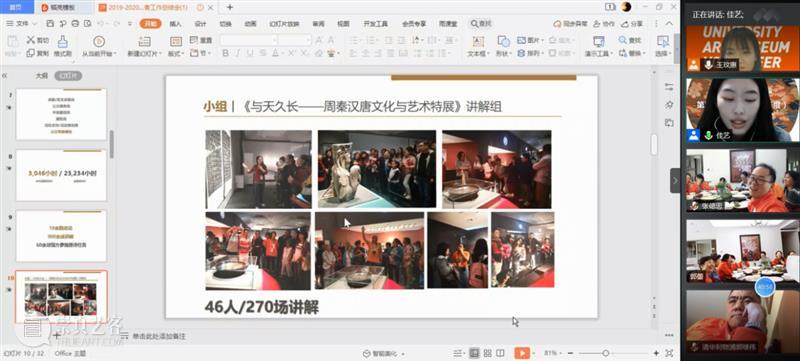Open the Developer Tools (开发工具) tab
The width and height of the screenshot is (800, 361).
click(x=376, y=23)
